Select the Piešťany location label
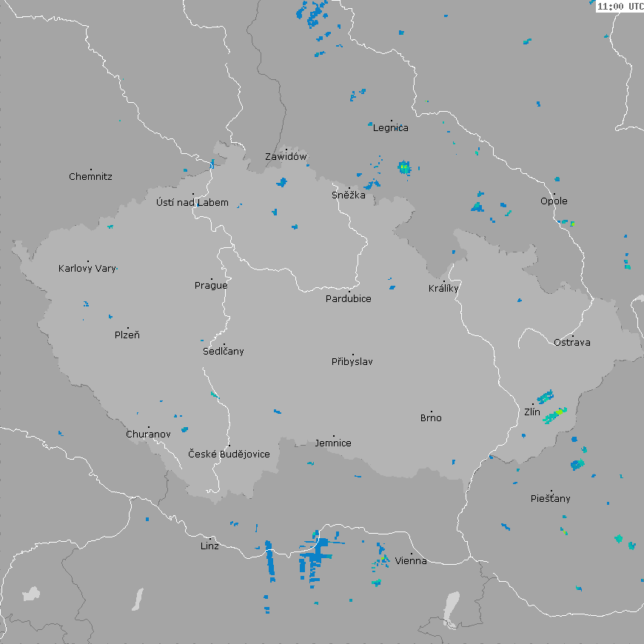The height and width of the screenshot is (644, 644). click(551, 499)
